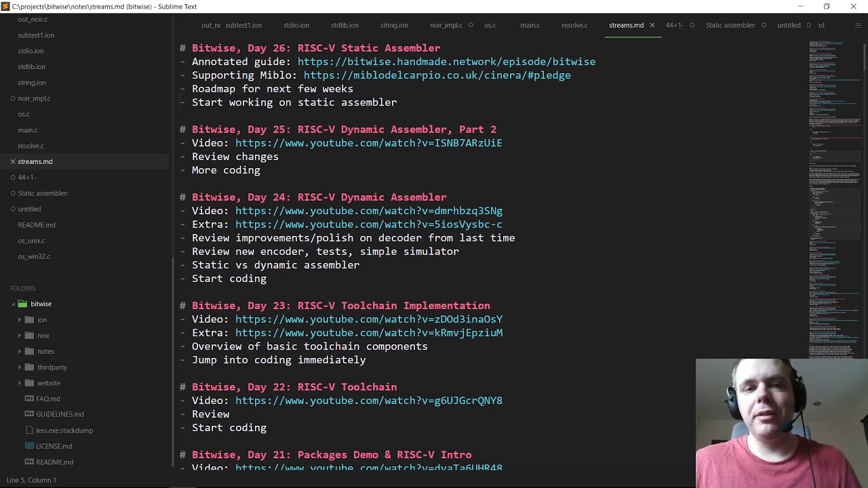Switch to the resolve.c tab
This screenshot has width=868, height=488.
pyautogui.click(x=574, y=25)
